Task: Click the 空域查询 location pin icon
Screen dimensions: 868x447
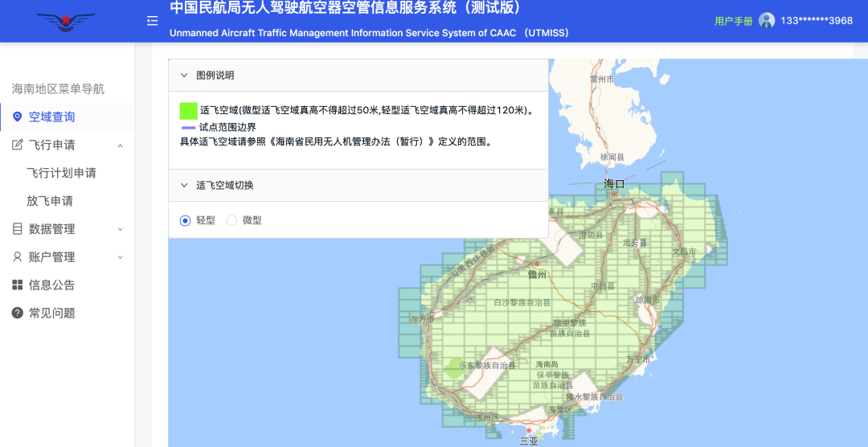Action: click(17, 117)
